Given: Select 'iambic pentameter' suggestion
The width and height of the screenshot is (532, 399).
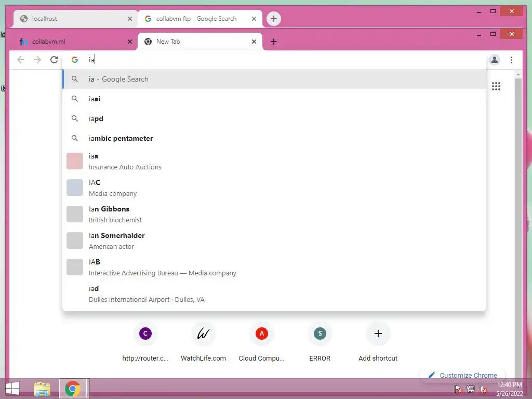Looking at the screenshot, I should pos(274,138).
